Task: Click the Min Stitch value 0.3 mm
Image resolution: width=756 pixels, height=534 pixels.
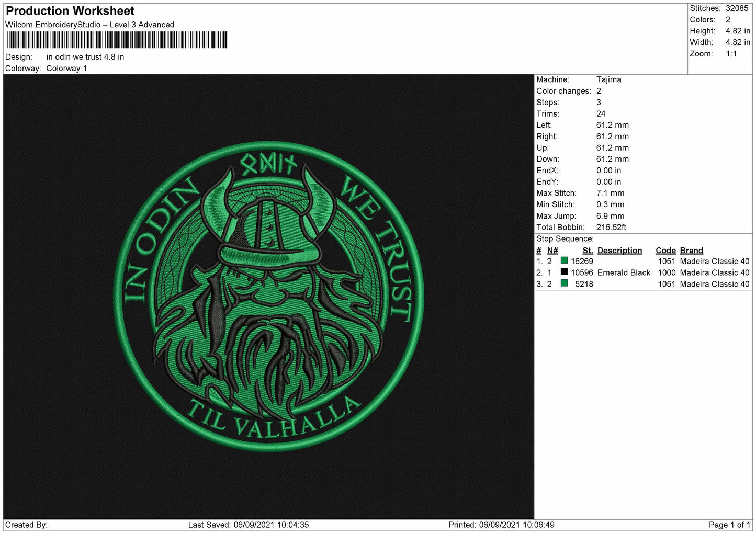Action: click(x=610, y=204)
